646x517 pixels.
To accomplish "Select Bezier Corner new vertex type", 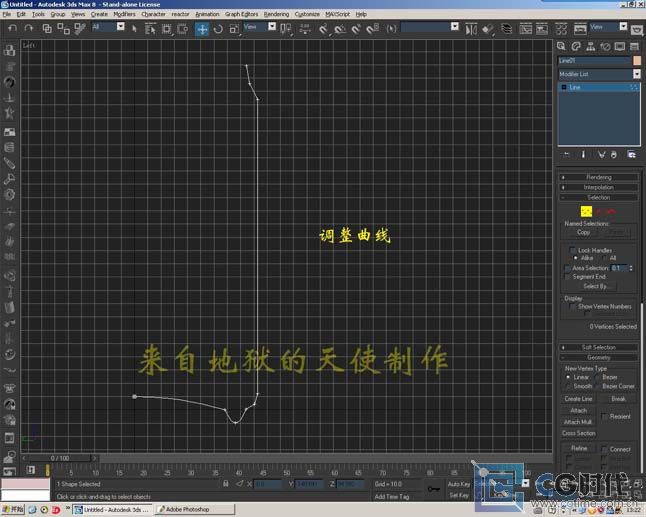I will tap(597, 386).
